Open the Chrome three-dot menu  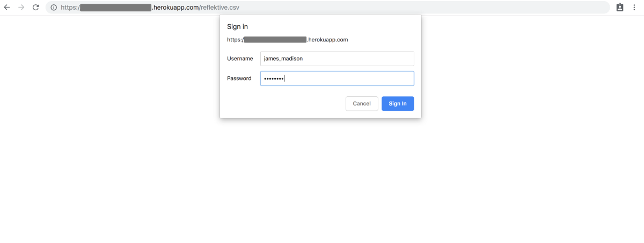pyautogui.click(x=635, y=8)
